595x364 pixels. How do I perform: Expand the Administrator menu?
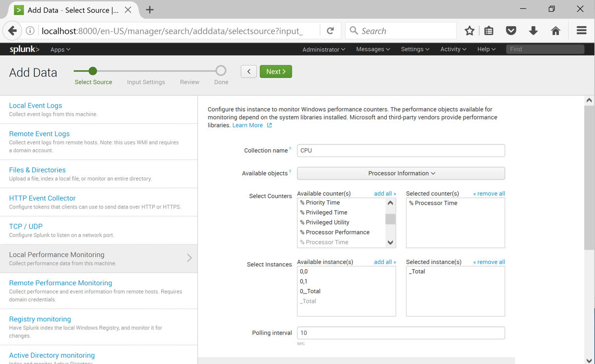324,50
